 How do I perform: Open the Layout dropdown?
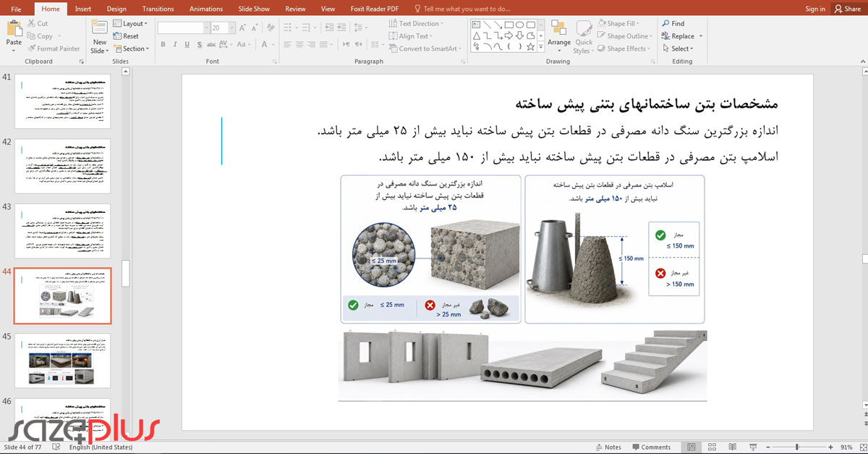pos(130,24)
